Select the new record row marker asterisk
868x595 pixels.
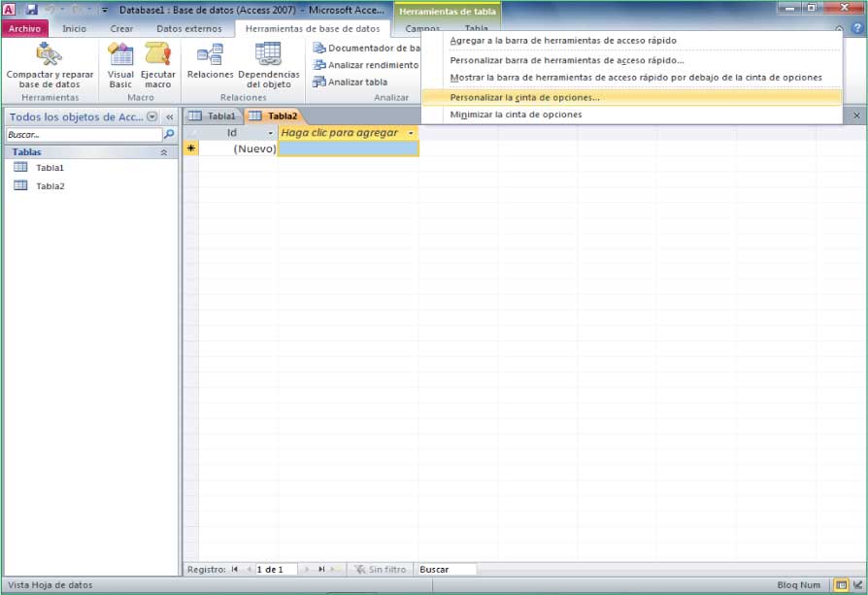tap(191, 149)
